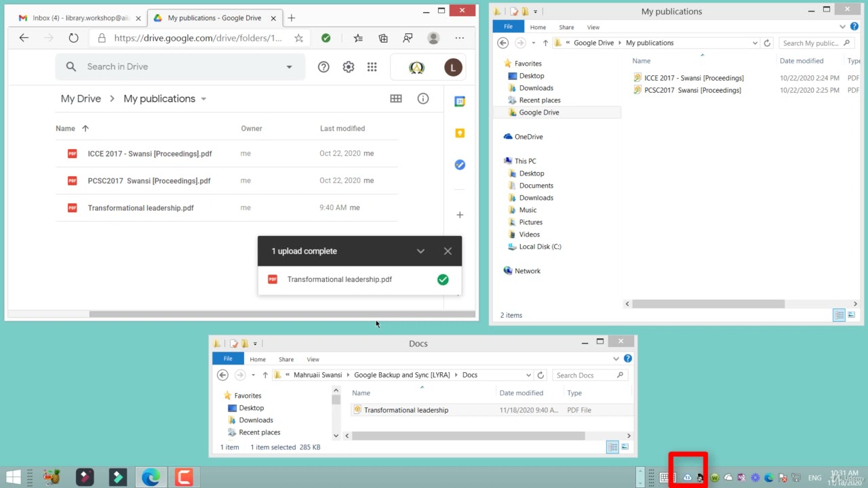The image size is (868, 488).
Task: Expand ribbon in My publications Explorer window
Action: [843, 27]
